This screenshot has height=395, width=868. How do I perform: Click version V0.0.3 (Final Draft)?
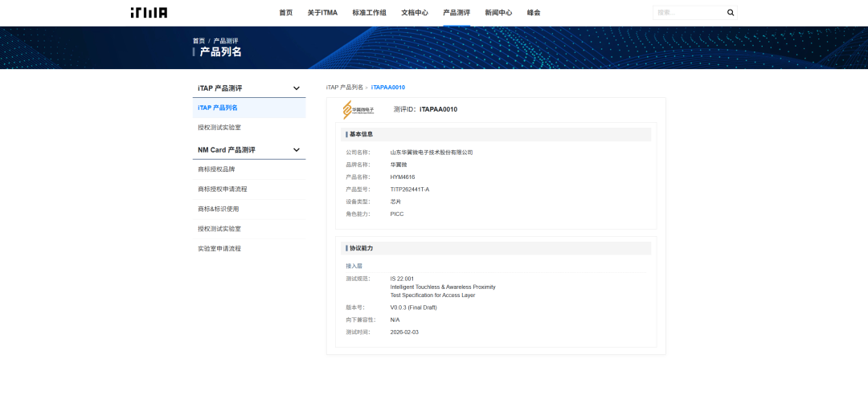tap(413, 307)
